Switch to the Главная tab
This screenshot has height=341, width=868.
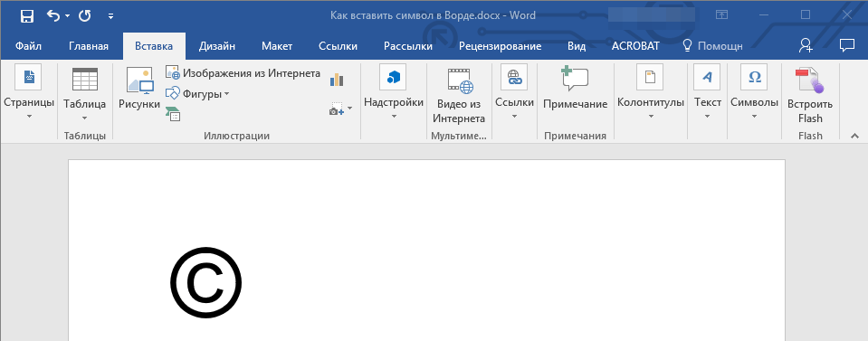click(x=89, y=46)
